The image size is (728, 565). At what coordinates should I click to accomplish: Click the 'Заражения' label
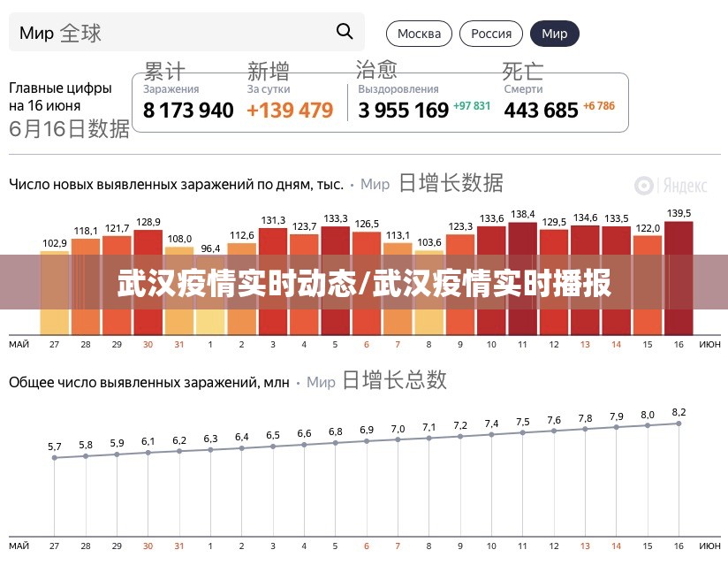171,89
